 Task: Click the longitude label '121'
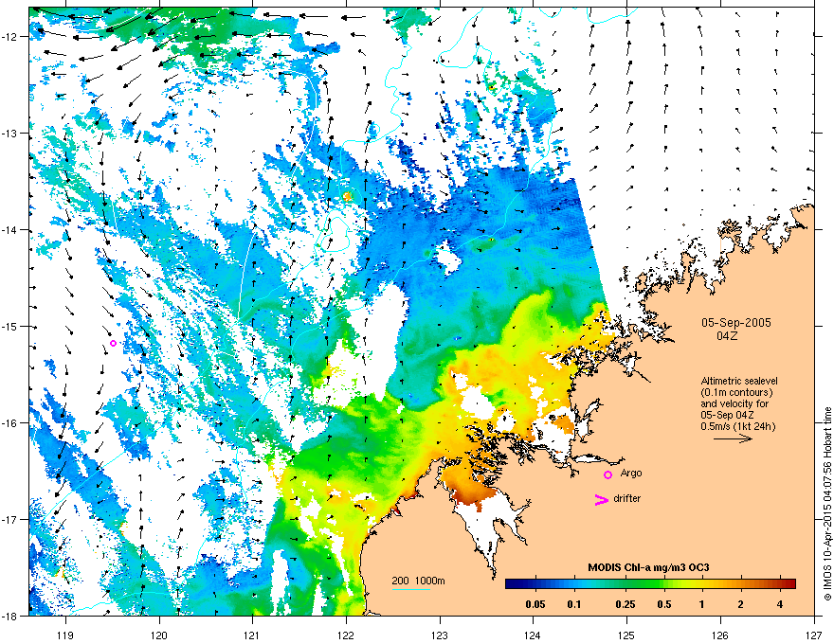(x=253, y=635)
